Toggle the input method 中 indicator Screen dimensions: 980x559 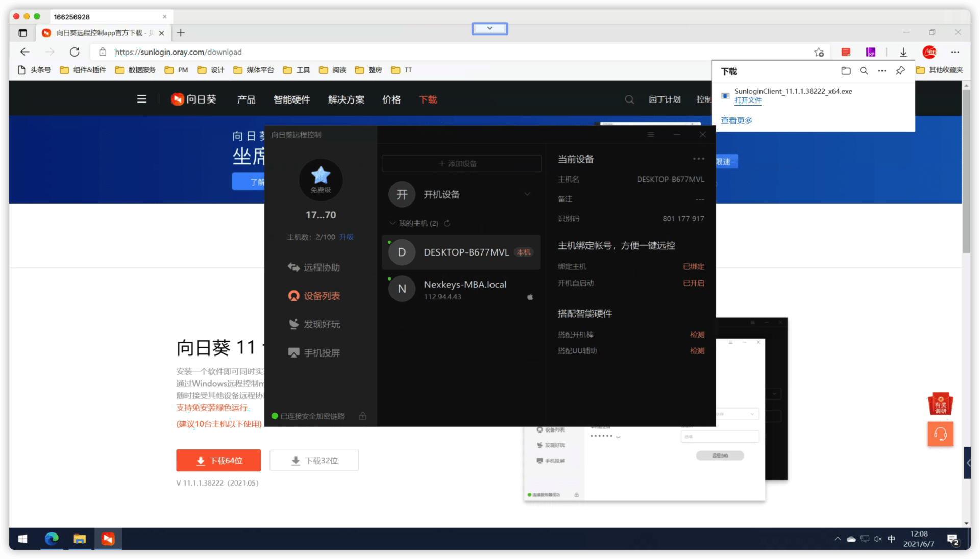pos(891,539)
